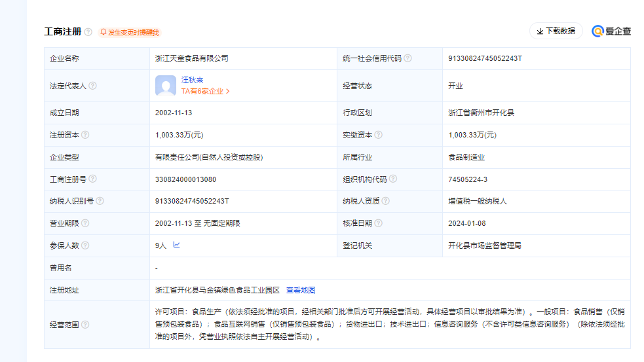Open 查看地图 map link
The image size is (644, 362).
click(301, 290)
